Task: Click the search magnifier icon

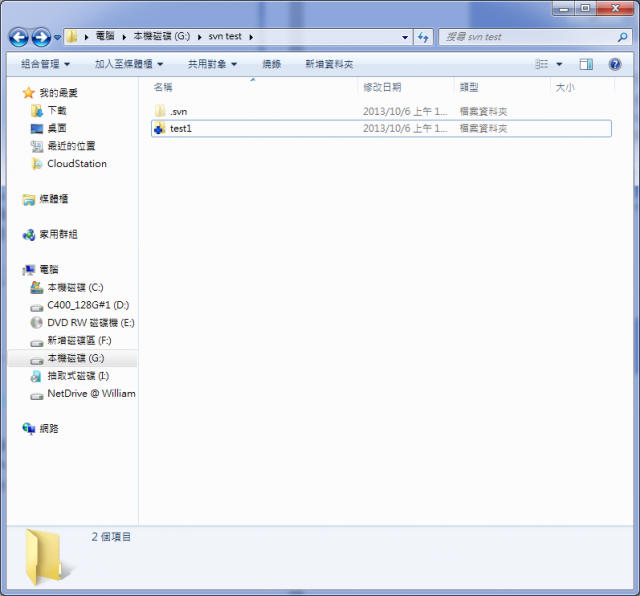Action: [x=622, y=37]
